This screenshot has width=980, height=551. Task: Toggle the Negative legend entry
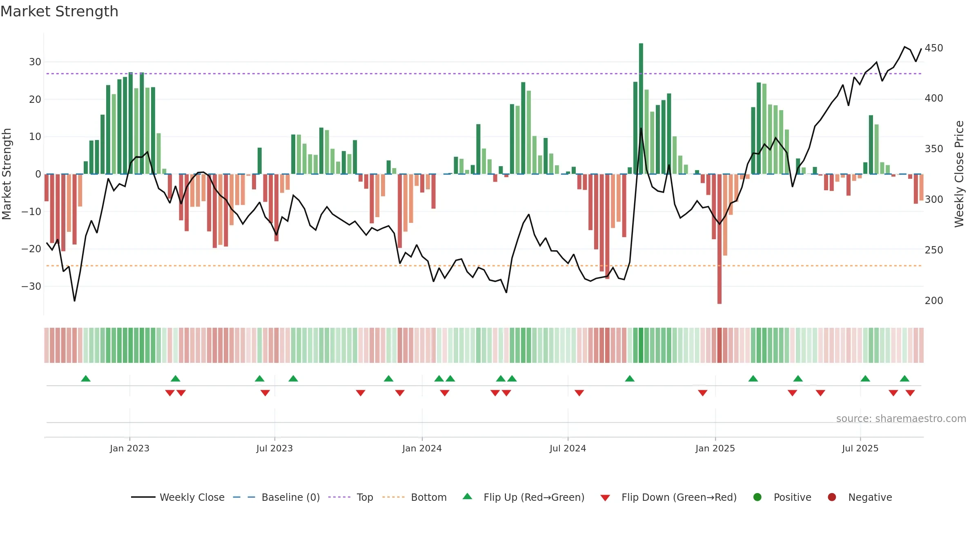click(860, 497)
